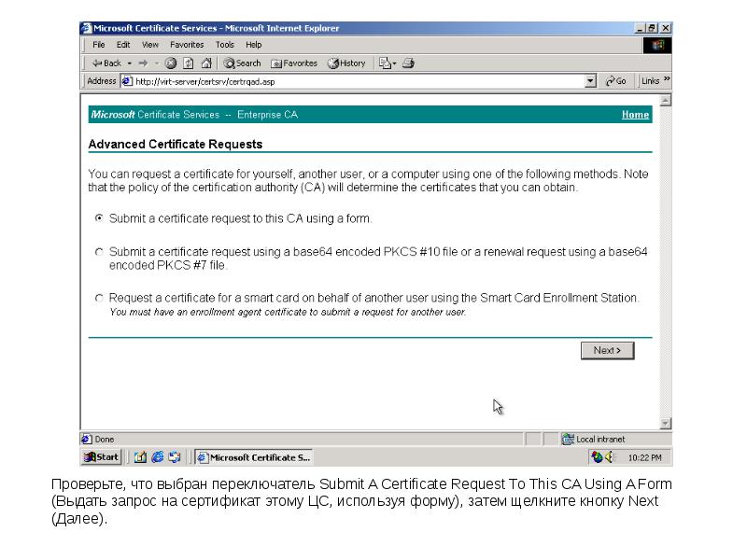Select the Smart Card Enrollment Station option
Viewport: 747px width, 560px height.
(99, 299)
